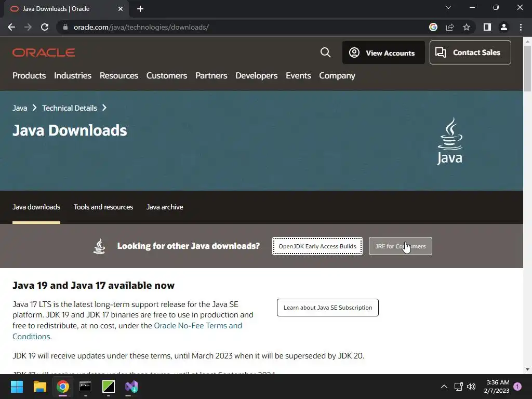Open the Products menu
Image resolution: width=532 pixels, height=399 pixels.
[x=29, y=76]
